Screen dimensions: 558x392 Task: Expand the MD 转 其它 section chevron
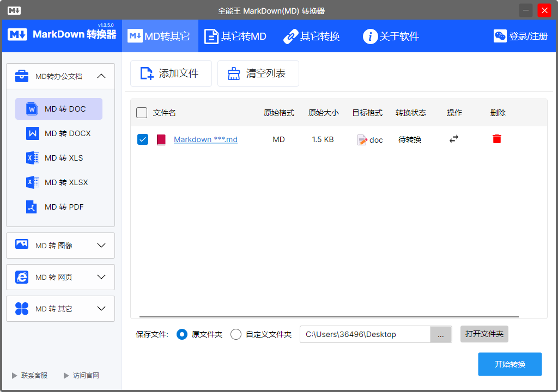point(101,308)
